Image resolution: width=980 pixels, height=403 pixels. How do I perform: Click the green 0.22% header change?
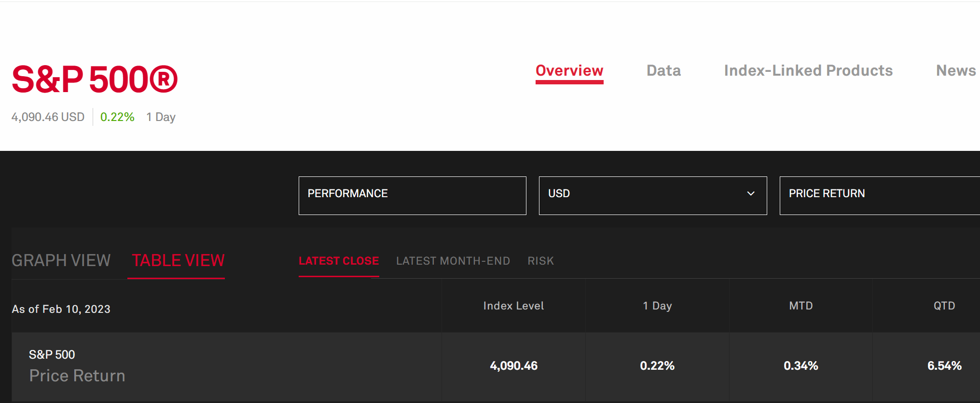tap(117, 117)
